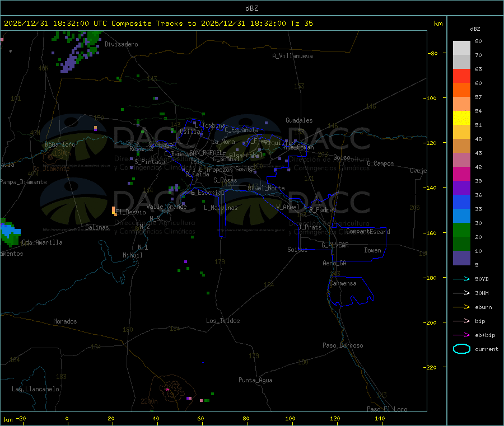The image size is (504, 426).
Task: Click the dBZ title at top
Action: [251, 8]
